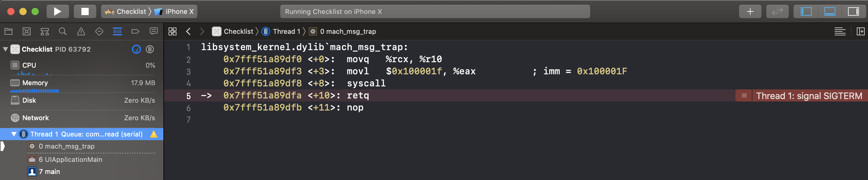Click the Library plus button

click(x=750, y=11)
